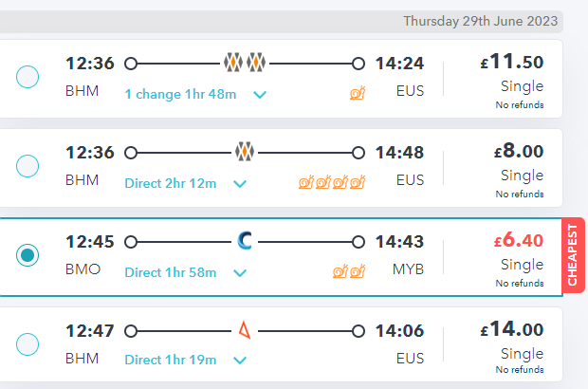Expand the Direct 1hr 19m chevron
The width and height of the screenshot is (588, 389).
(x=240, y=361)
